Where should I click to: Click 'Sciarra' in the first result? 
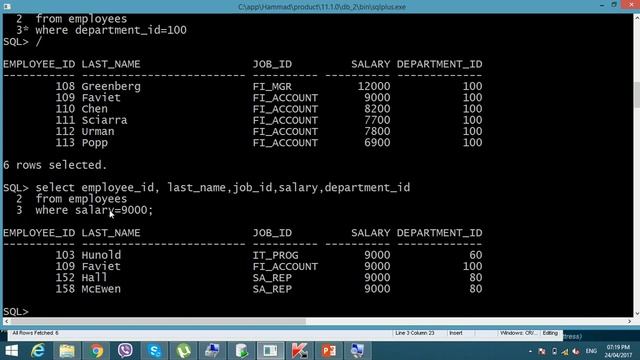click(104, 120)
